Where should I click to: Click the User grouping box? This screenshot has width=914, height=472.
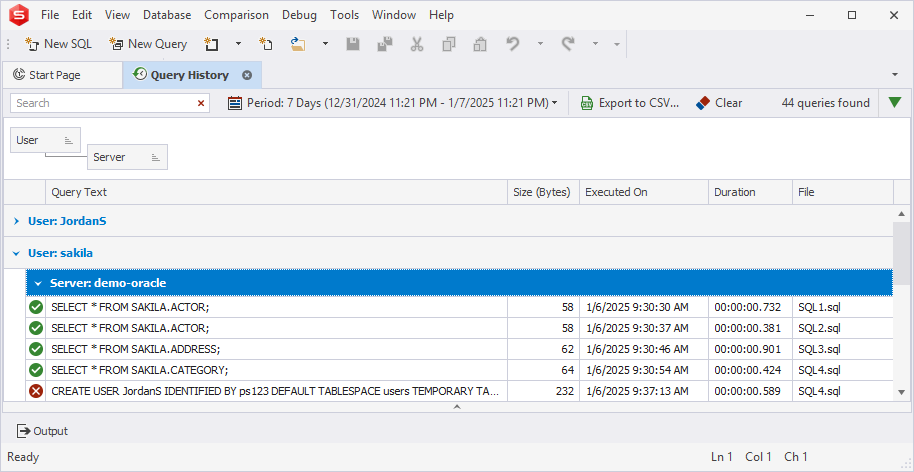pyautogui.click(x=45, y=140)
